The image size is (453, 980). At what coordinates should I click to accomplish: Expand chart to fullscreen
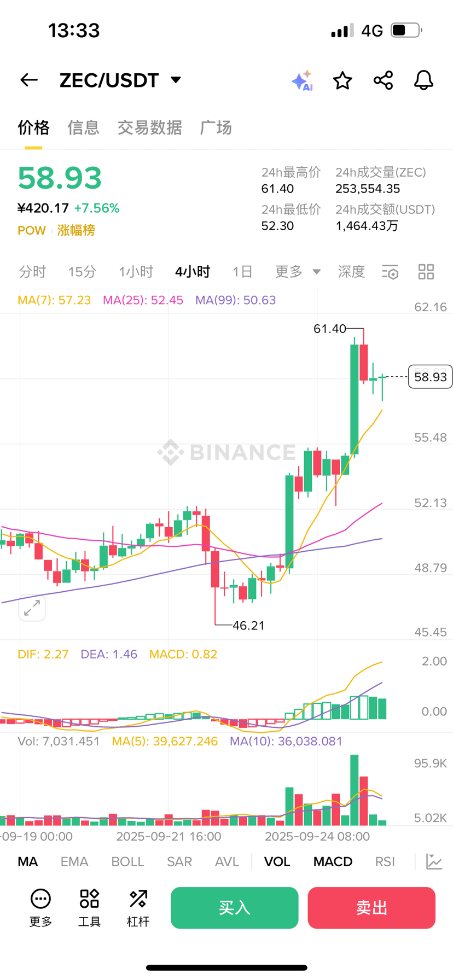[x=32, y=608]
